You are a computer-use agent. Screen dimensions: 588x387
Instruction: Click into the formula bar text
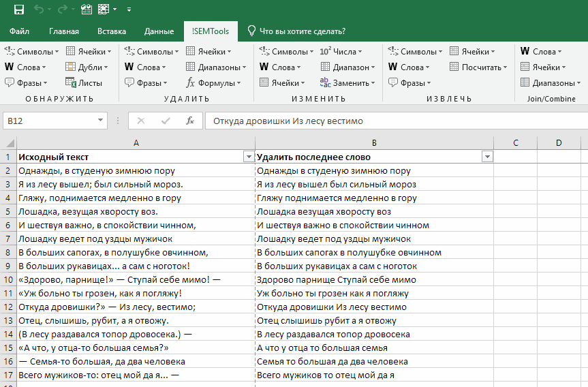click(x=397, y=121)
